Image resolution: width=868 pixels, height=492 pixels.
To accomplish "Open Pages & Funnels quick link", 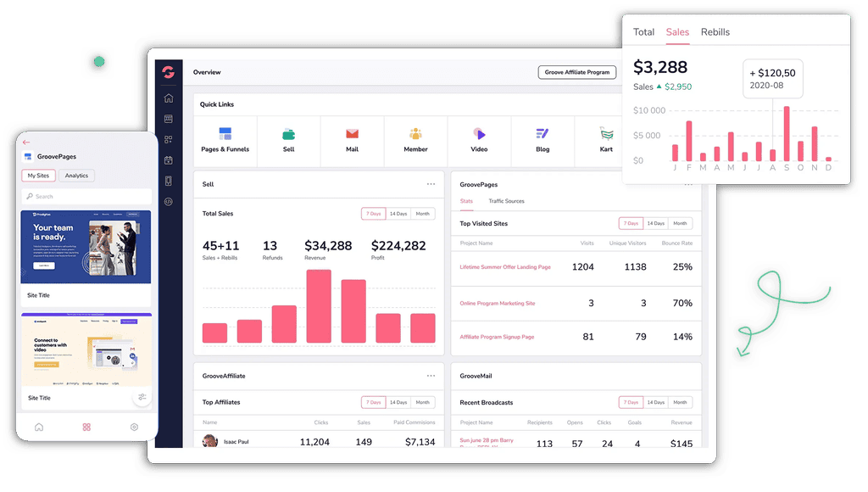I will pos(225,141).
